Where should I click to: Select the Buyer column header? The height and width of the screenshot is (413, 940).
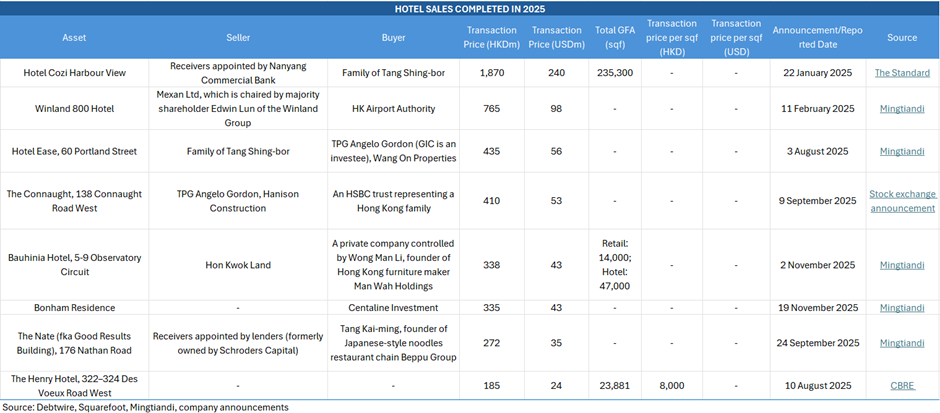pos(393,37)
